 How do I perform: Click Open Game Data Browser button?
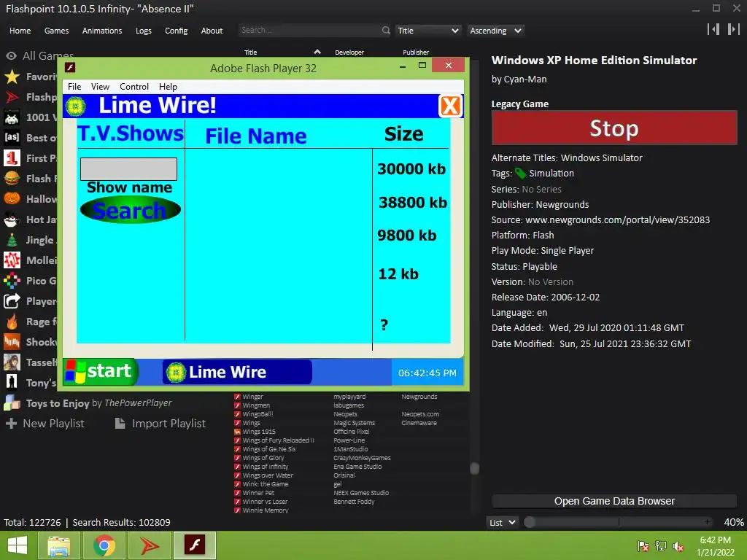pos(614,501)
